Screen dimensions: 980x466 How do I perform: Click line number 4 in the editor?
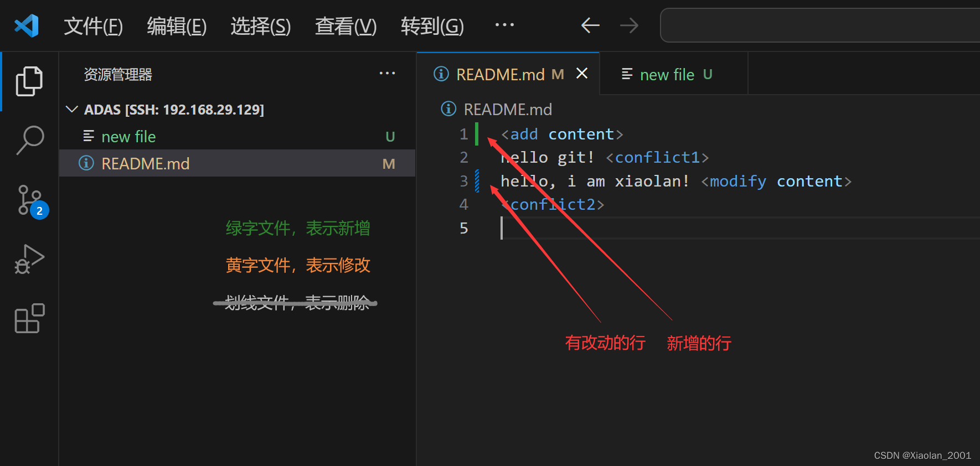[x=464, y=205]
